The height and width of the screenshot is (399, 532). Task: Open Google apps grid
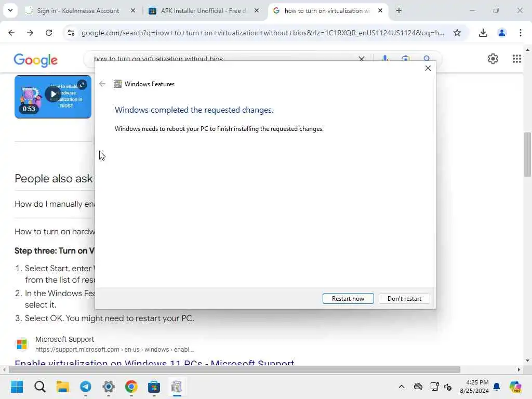click(517, 59)
